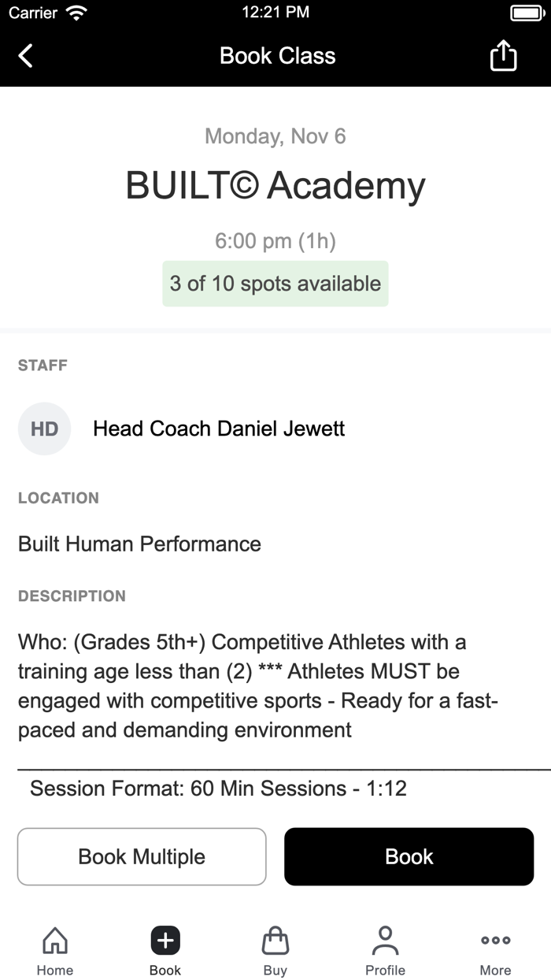Tap the class time '6:00 pm (1h)'
The image size is (551, 980).
point(275,240)
